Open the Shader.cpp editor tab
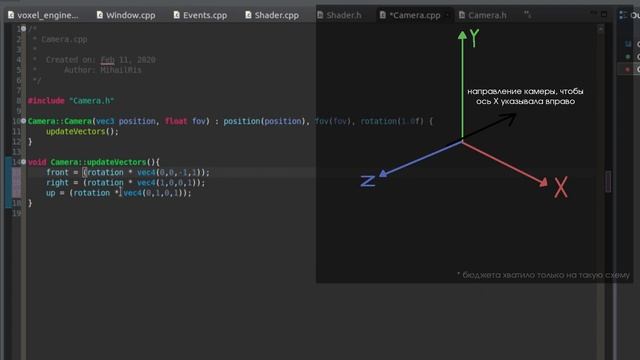 (272, 15)
